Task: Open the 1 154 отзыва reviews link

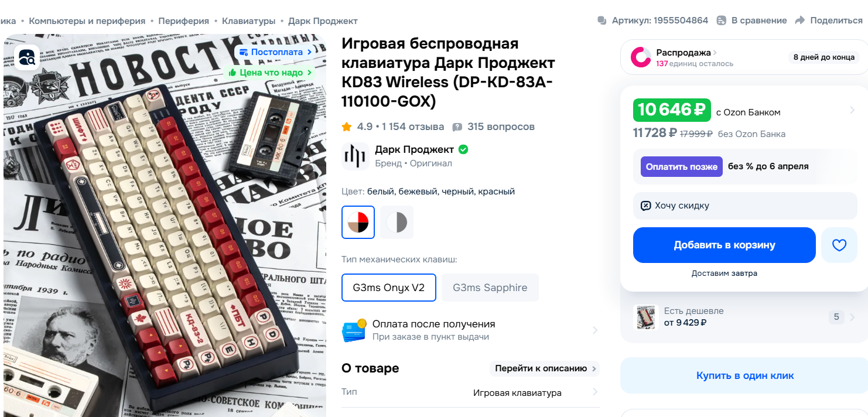Action: (x=413, y=127)
